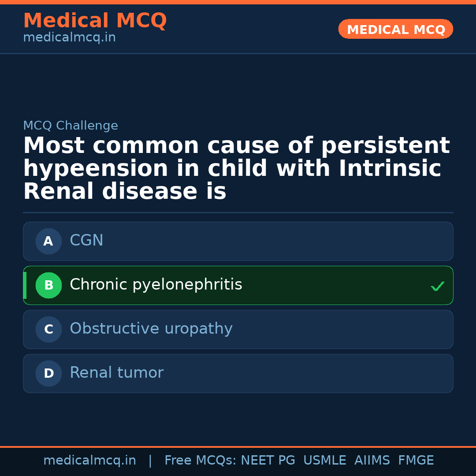The image size is (476, 476).
Task: Click the FMGE footer label
Action: [416, 461]
